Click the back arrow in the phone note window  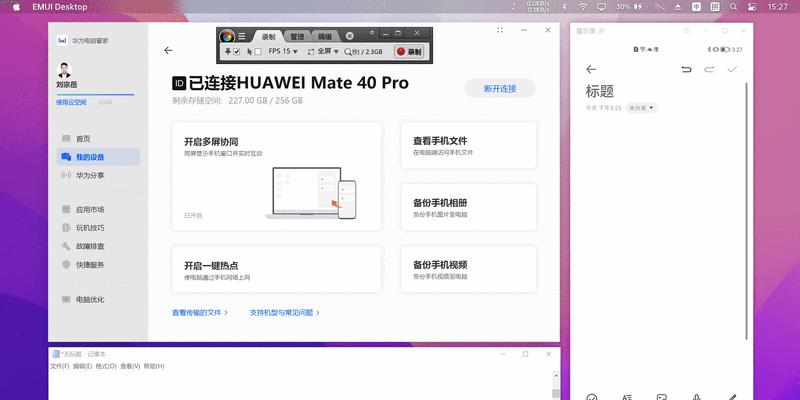tap(591, 69)
